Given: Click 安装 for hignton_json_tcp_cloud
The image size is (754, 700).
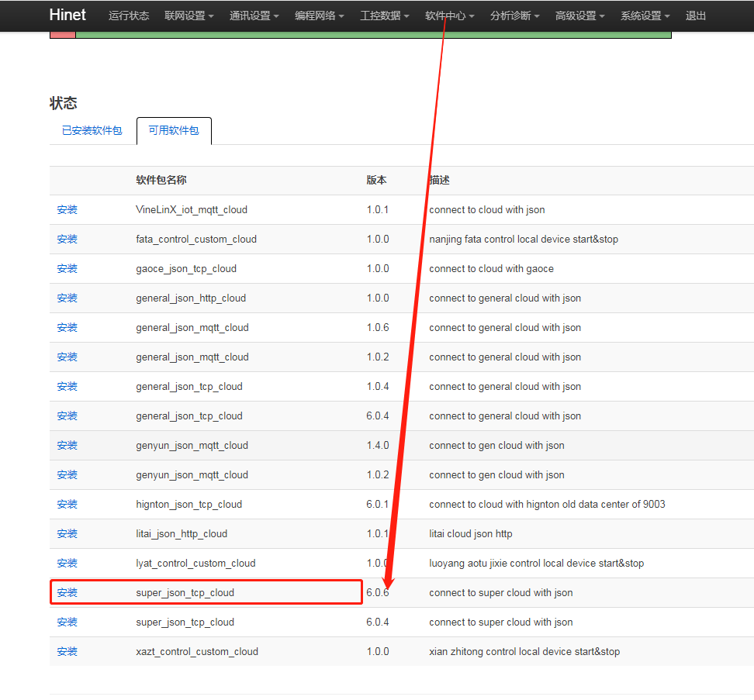Looking at the screenshot, I should coord(67,504).
